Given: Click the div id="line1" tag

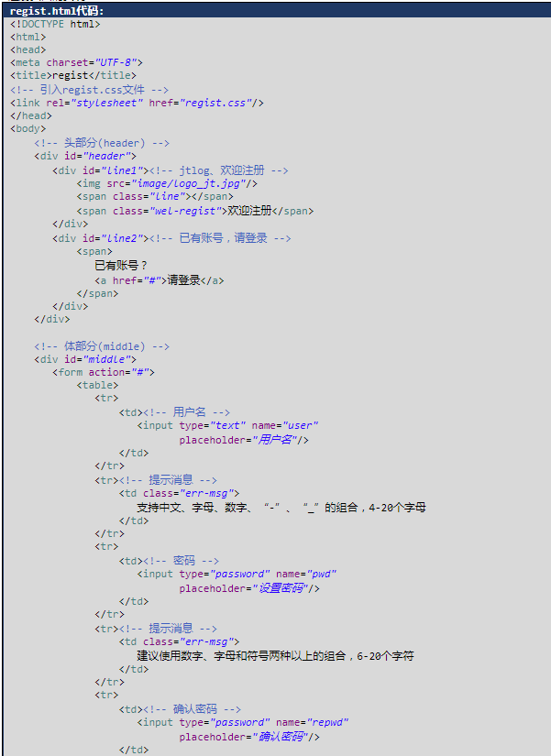Looking at the screenshot, I should (x=101, y=170).
